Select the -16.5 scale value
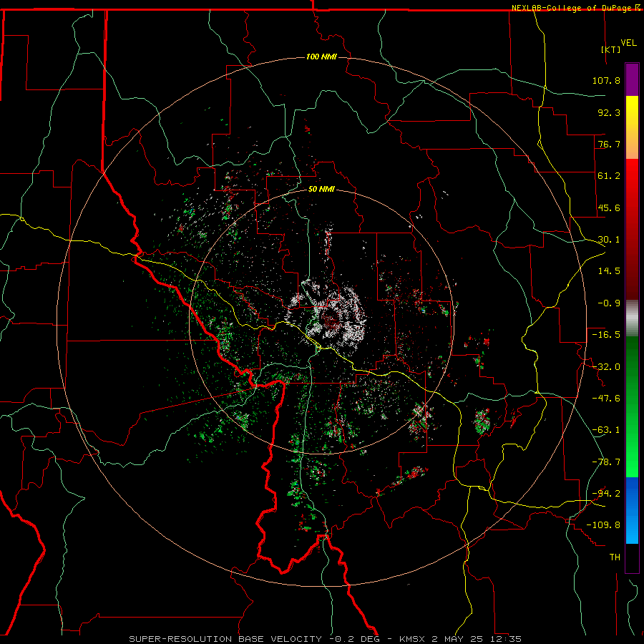Viewport: 644px width, 644px height. (606, 335)
